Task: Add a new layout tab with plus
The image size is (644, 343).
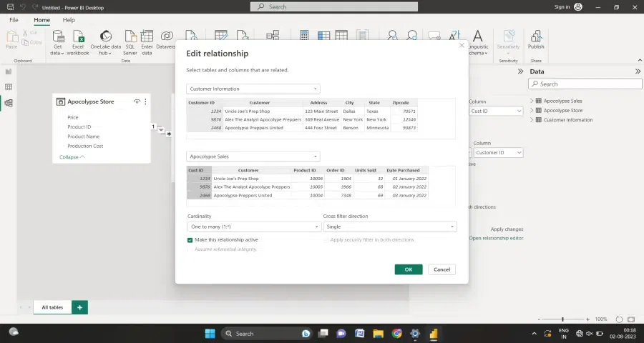Action: coord(80,307)
